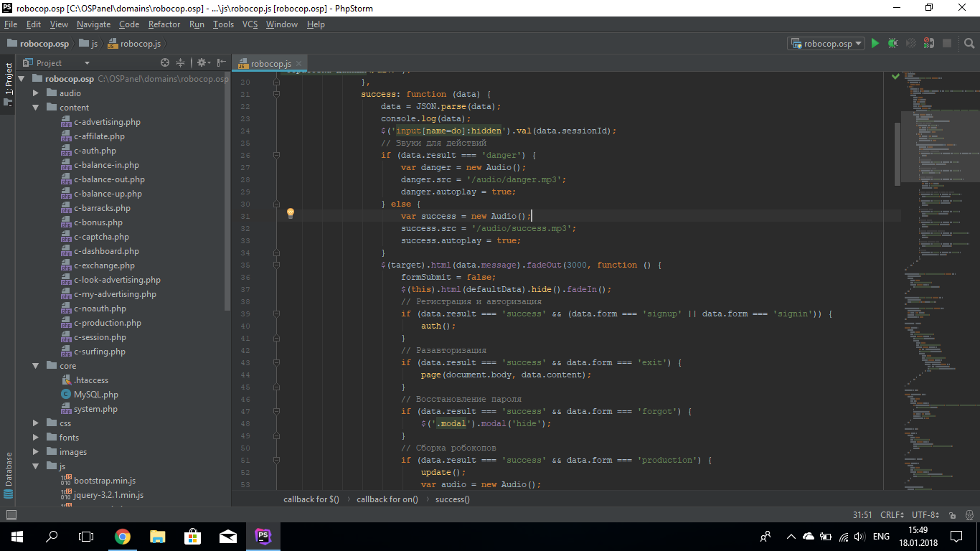Open MySQL.php in the project tree
Image resolution: width=980 pixels, height=551 pixels.
click(95, 395)
